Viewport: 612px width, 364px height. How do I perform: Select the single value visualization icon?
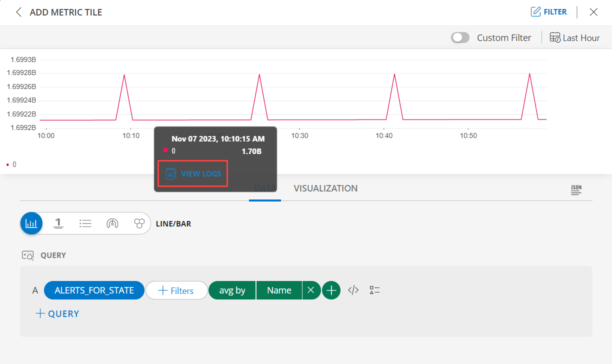coord(58,223)
